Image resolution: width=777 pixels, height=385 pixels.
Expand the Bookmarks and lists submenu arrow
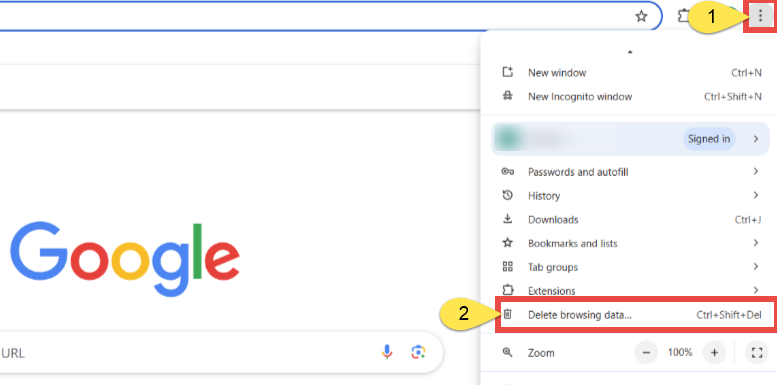(756, 243)
